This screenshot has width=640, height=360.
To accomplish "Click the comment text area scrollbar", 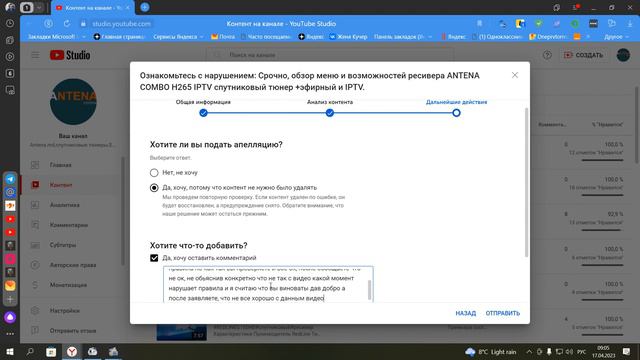I will 370,290.
